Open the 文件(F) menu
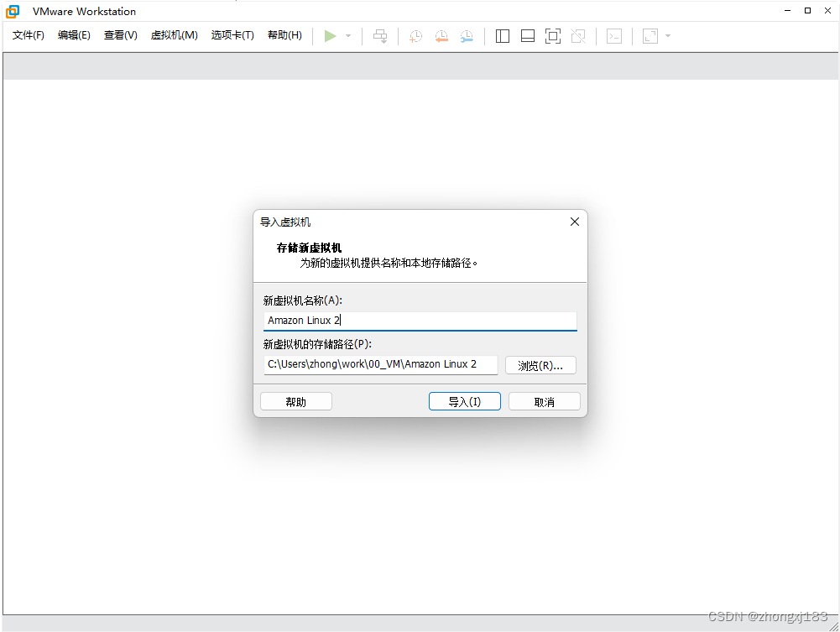The image size is (840, 632). [x=29, y=35]
